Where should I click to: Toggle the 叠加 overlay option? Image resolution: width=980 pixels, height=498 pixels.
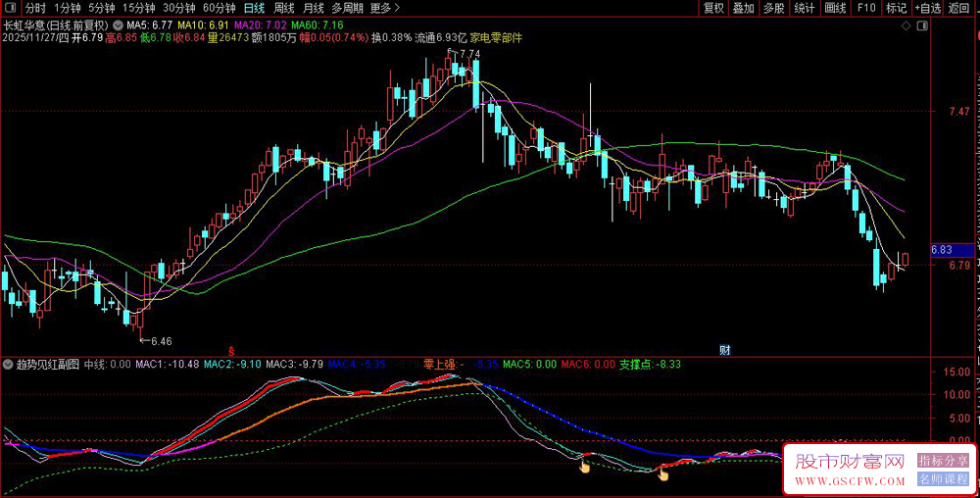click(x=744, y=8)
